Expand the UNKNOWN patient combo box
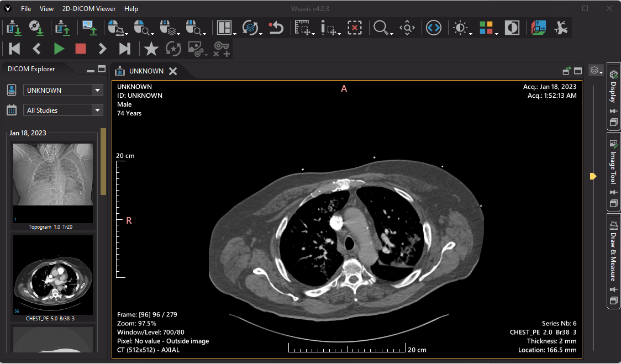Viewport: 621px width, 364px height. [x=97, y=90]
